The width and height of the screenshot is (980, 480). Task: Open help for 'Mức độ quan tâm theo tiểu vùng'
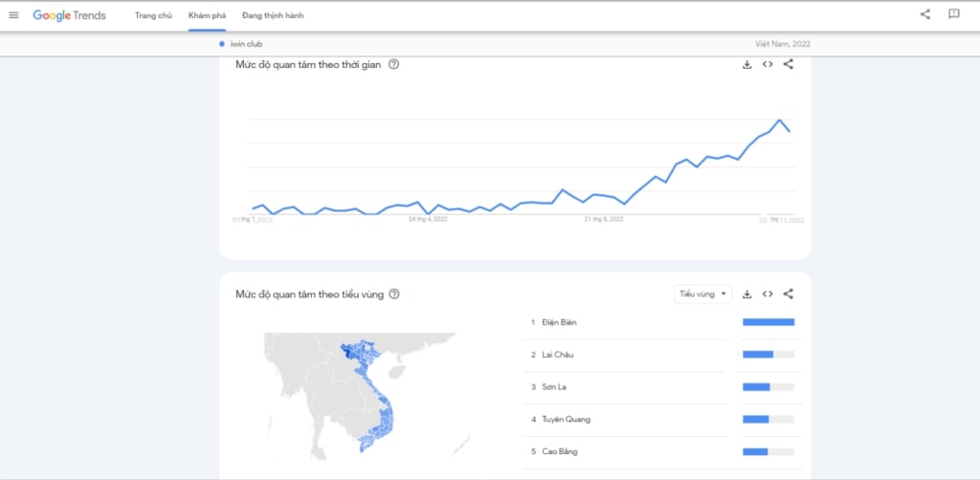pyautogui.click(x=394, y=295)
